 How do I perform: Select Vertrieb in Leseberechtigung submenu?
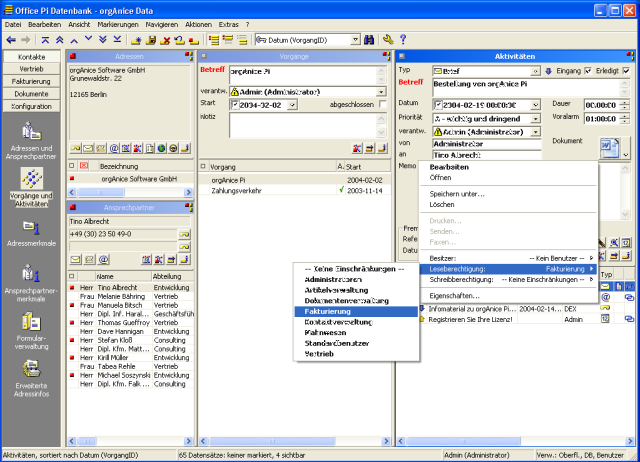356,354
